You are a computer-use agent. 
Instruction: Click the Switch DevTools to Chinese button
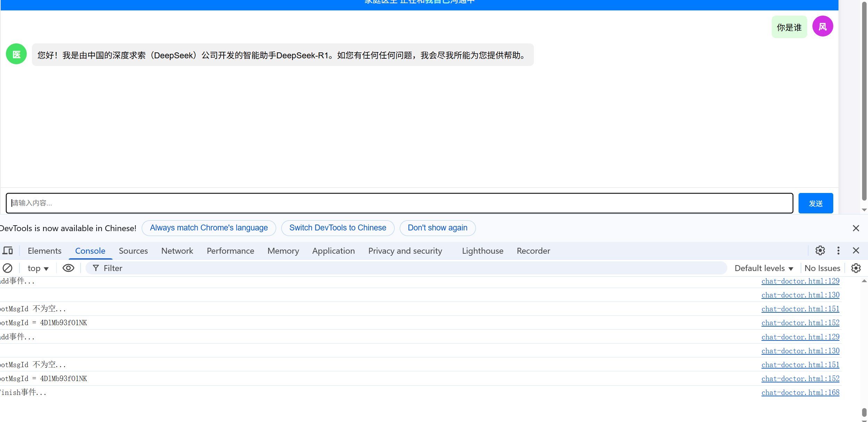point(338,228)
